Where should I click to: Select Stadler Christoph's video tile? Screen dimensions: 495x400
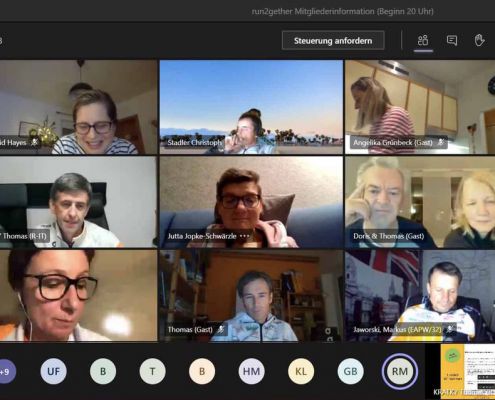click(x=251, y=107)
